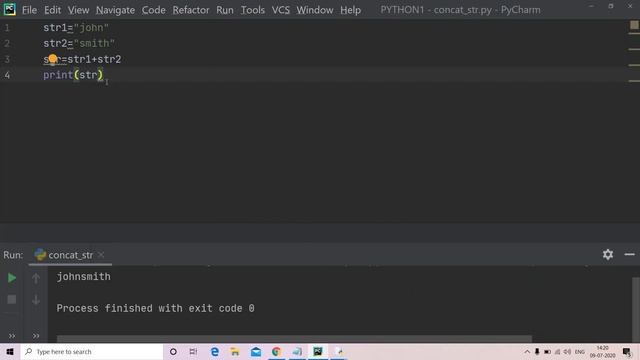Click the 'Type here to search' box
The image size is (640, 360).
[x=92, y=351]
